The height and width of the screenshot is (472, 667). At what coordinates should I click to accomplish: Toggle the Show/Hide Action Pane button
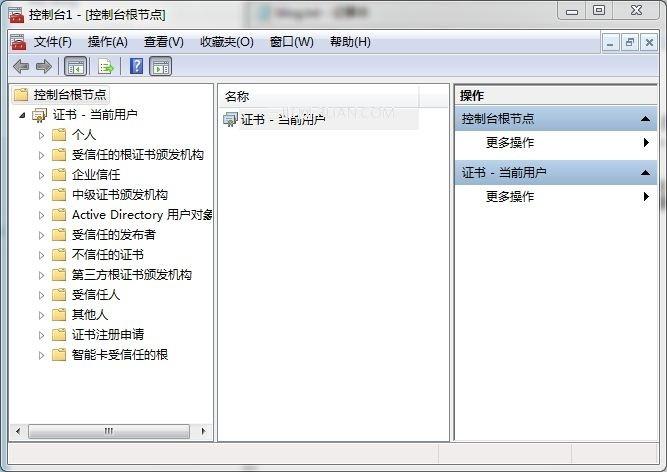click(161, 66)
